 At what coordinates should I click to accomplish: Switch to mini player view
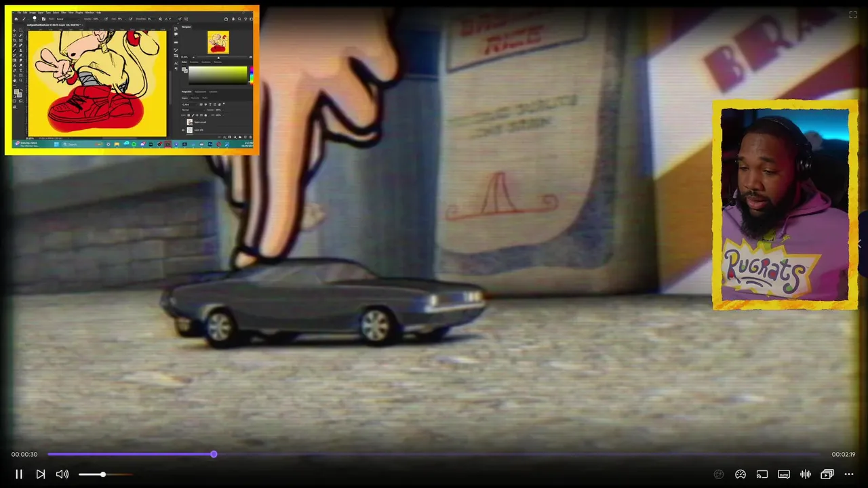(x=827, y=474)
